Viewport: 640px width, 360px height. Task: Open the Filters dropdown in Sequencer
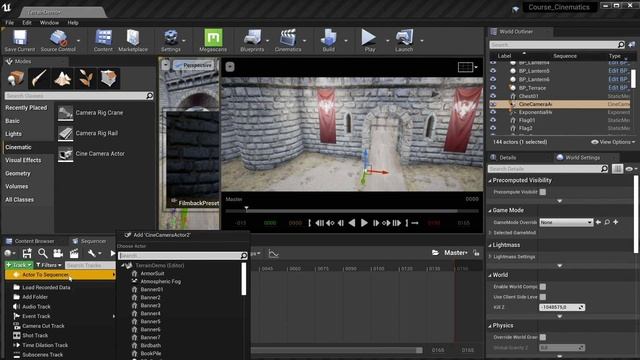(x=49, y=265)
